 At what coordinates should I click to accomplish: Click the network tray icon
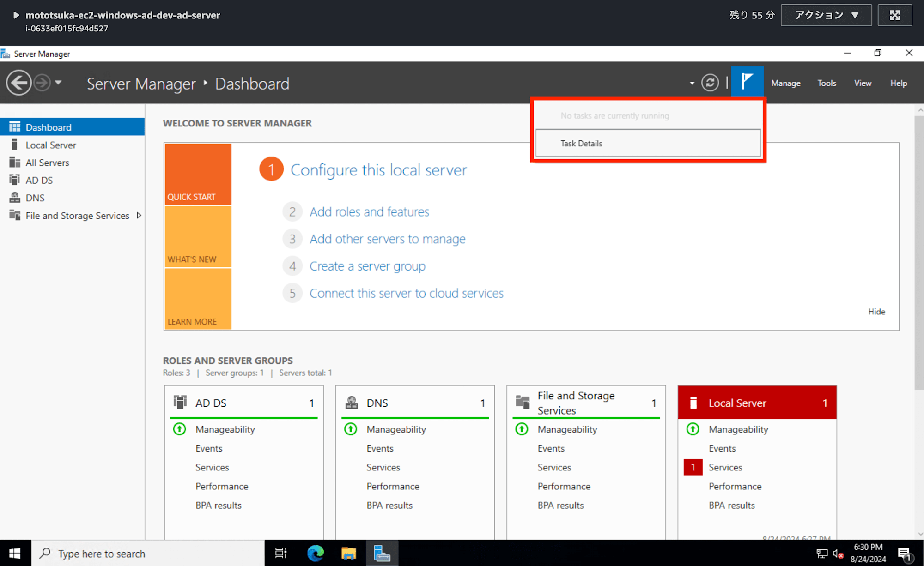pyautogui.click(x=822, y=553)
